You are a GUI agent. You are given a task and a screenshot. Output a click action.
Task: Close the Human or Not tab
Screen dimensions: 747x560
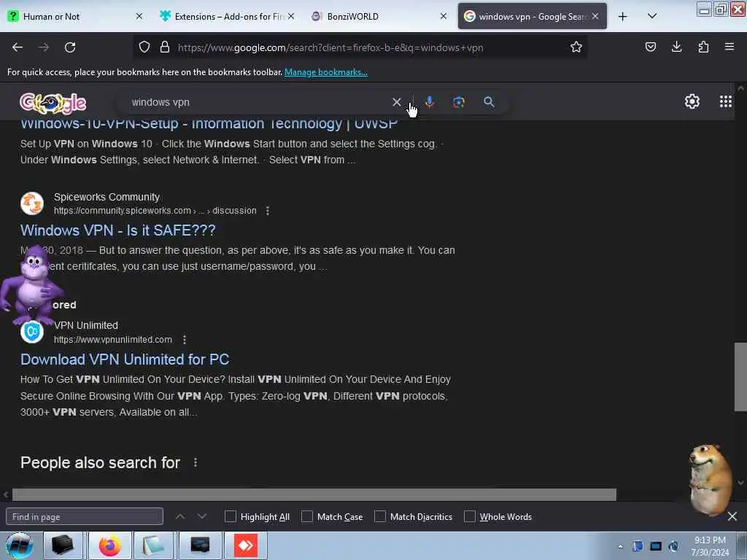(x=139, y=16)
